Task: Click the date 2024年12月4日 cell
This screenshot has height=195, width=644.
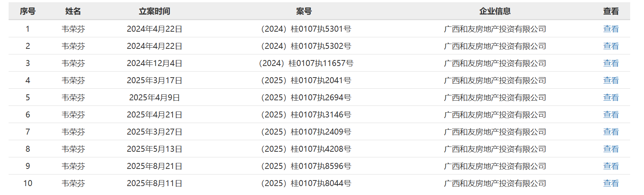Action: pyautogui.click(x=154, y=63)
